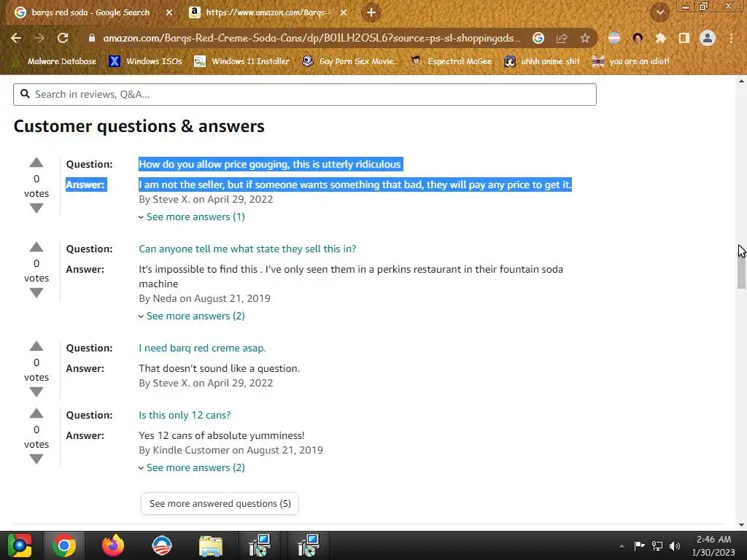Upvote the only 12 cans question

pos(36,413)
